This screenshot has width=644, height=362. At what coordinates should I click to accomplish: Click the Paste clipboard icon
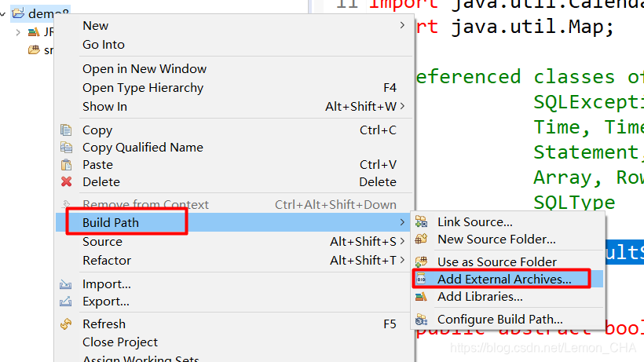tap(66, 165)
